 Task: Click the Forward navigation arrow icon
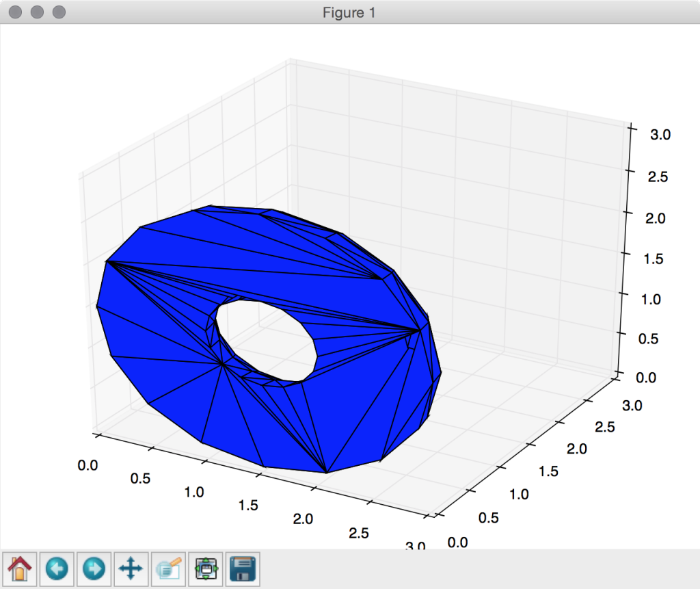[x=94, y=568]
